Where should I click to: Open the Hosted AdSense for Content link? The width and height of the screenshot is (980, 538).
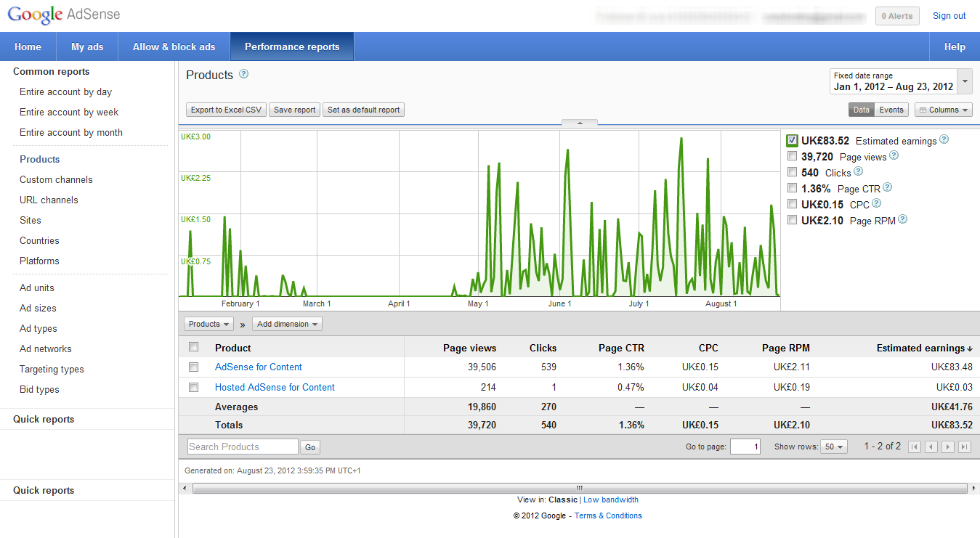[275, 388]
